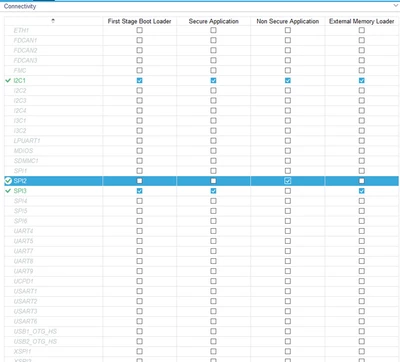The image size is (400, 362).
Task: Select the UART7 peripheral name
Action: (x=23, y=251)
